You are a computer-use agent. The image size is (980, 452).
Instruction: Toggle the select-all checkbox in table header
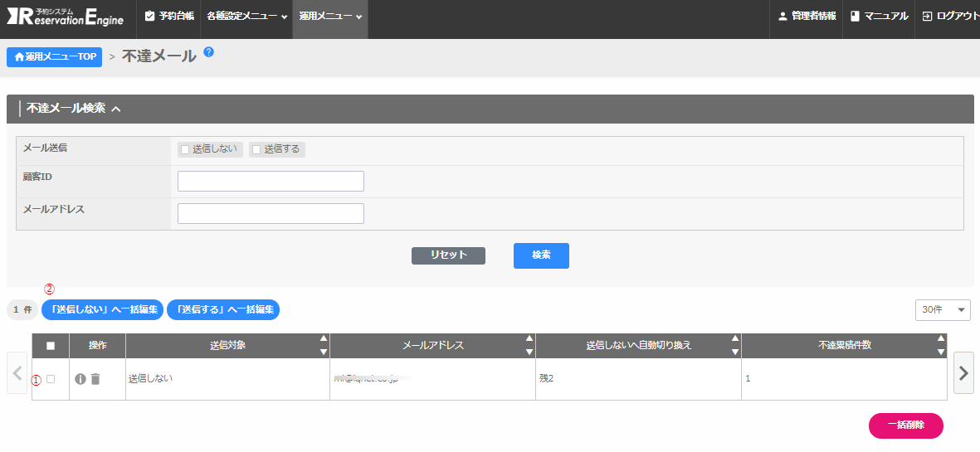click(x=51, y=346)
